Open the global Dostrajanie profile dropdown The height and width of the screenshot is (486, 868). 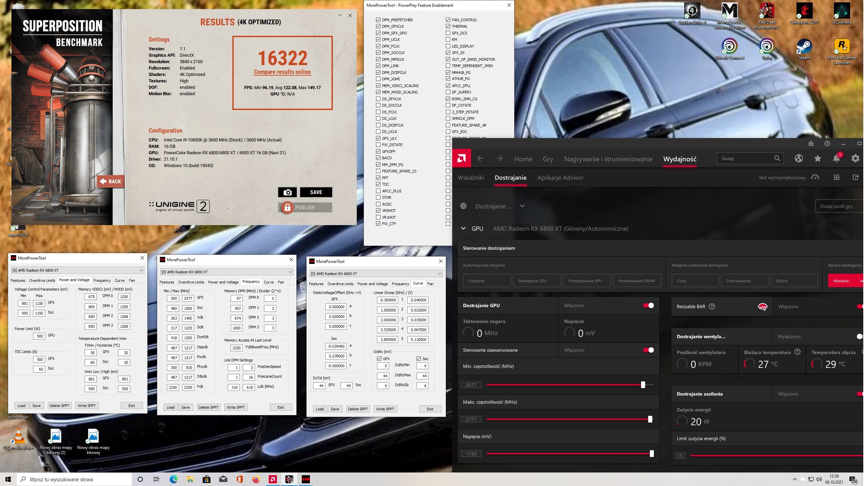tap(522, 206)
